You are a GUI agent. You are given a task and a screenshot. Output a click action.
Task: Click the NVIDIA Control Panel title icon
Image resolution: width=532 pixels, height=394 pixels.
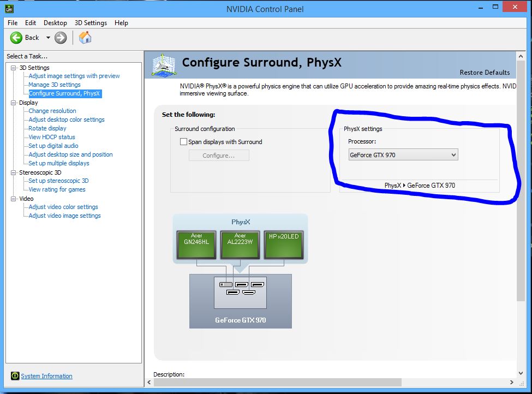(9, 9)
